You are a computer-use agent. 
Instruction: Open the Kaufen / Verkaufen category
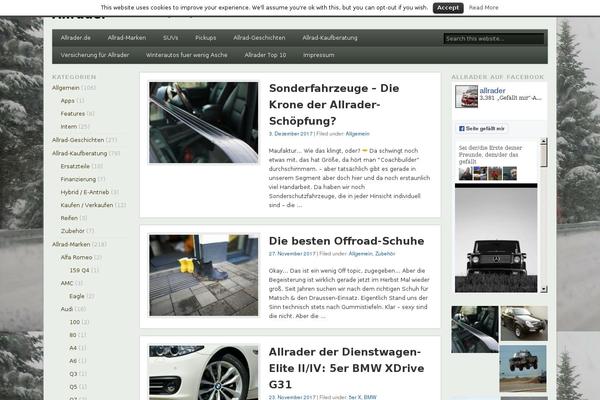coord(87,205)
